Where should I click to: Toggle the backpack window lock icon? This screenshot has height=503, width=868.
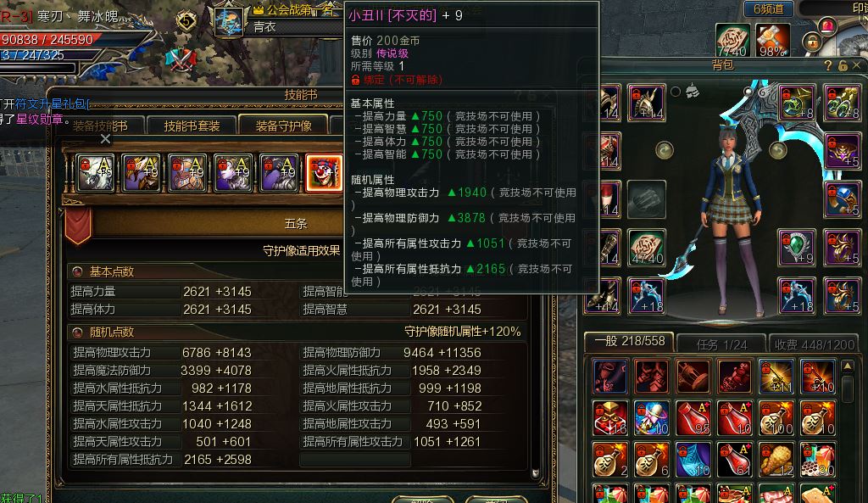[843, 65]
